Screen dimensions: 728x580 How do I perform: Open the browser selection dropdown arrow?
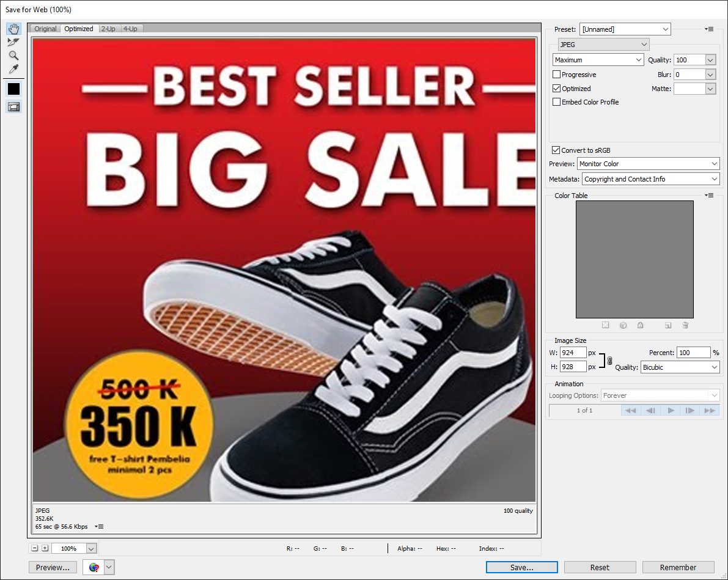click(x=109, y=567)
